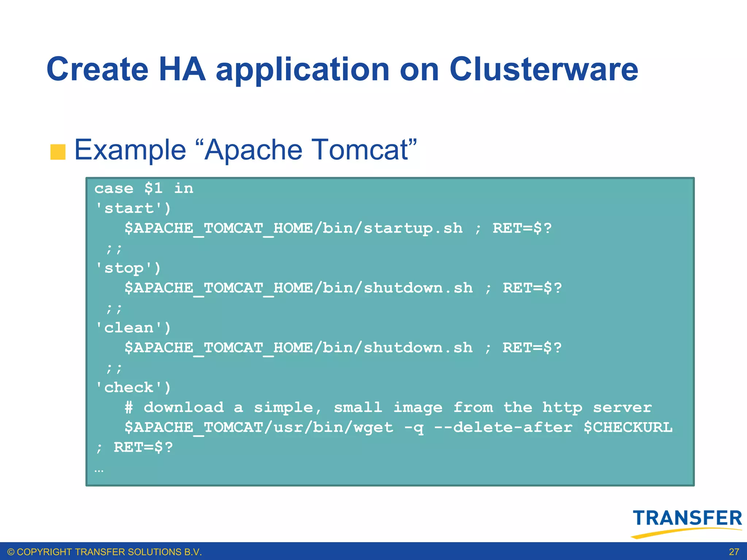Image resolution: width=747 pixels, height=560 pixels.
Task: Click the wget --delete-after $CHECKURL line
Action: click(x=399, y=428)
